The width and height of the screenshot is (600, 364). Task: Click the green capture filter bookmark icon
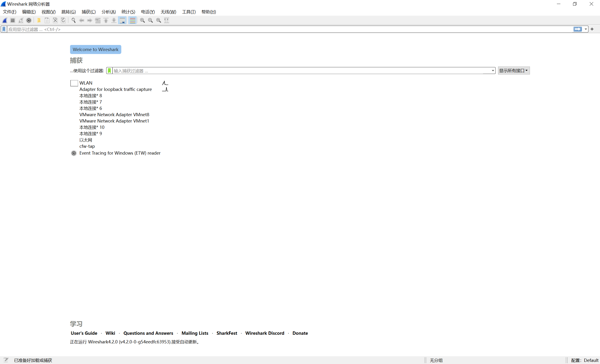click(x=109, y=71)
